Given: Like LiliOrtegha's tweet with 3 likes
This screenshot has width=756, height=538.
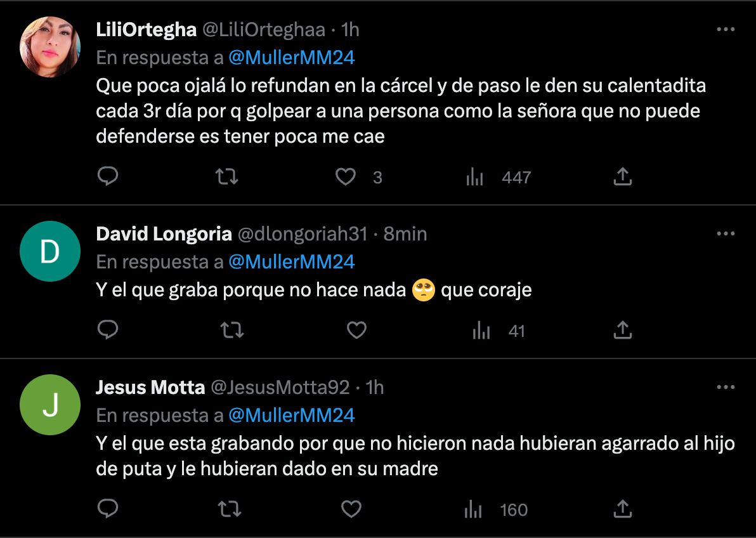Looking at the screenshot, I should tap(346, 177).
